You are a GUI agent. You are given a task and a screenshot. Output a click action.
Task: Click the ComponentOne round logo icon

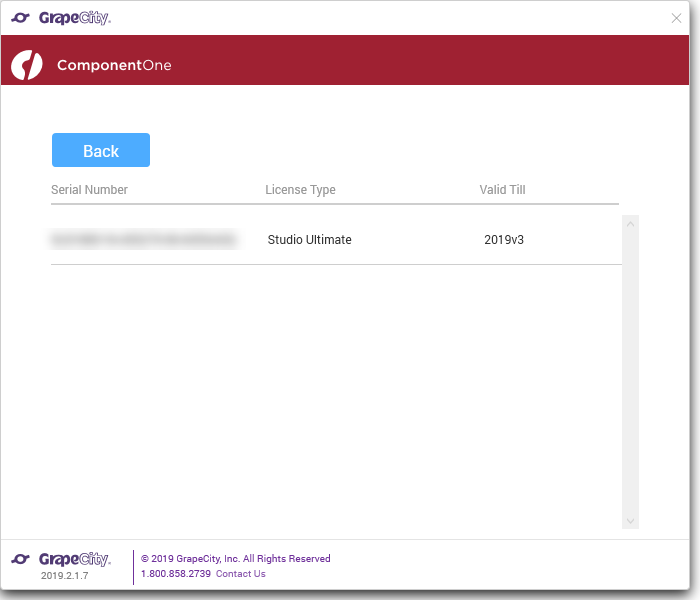pyautogui.click(x=27, y=65)
